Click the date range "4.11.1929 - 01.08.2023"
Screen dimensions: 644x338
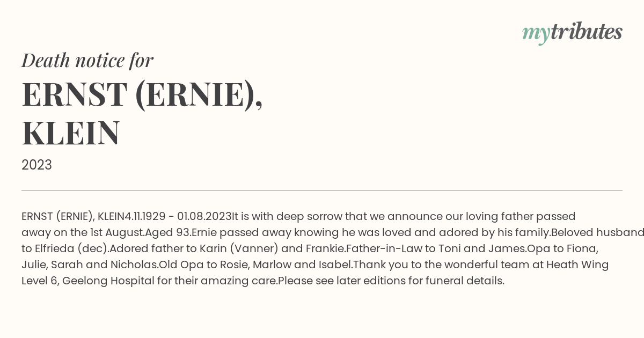178,216
